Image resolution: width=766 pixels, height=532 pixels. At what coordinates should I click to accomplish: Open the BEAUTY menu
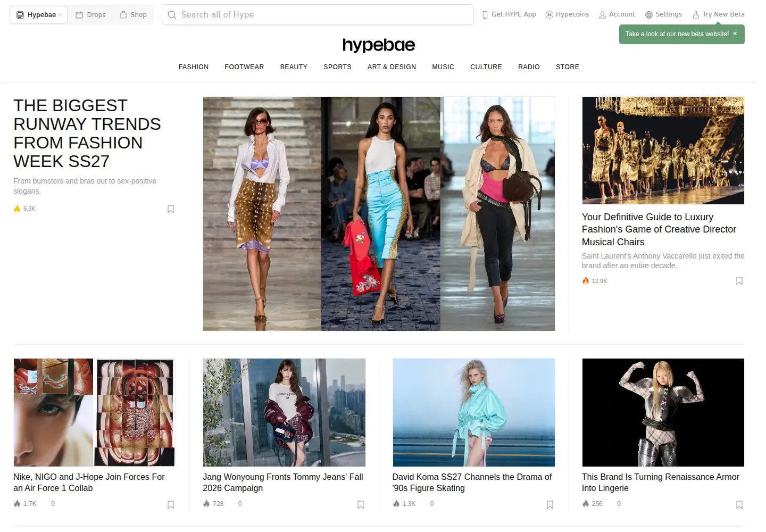click(x=294, y=67)
